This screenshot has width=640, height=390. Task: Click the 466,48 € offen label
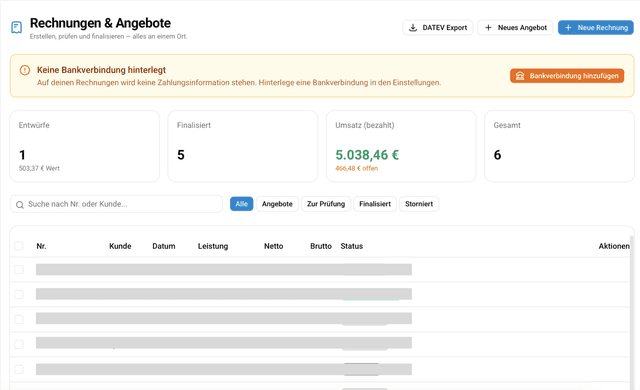tap(356, 168)
